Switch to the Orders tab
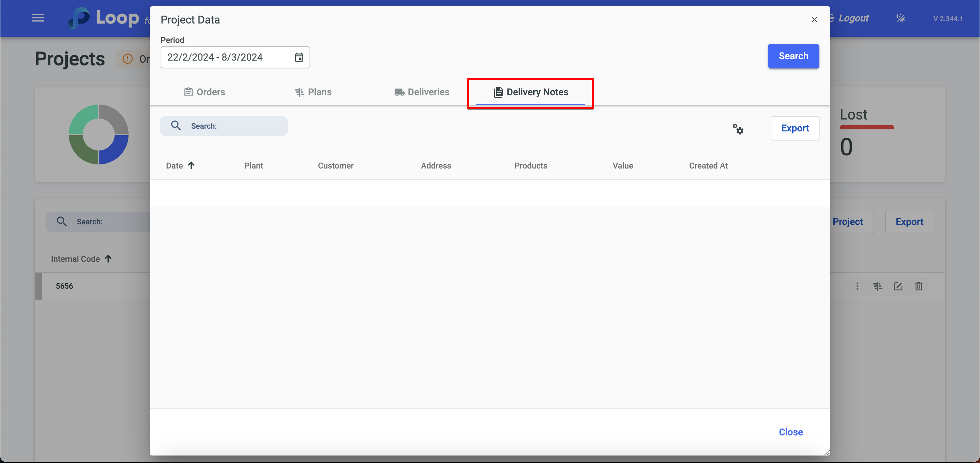This screenshot has width=980, height=463. pyautogui.click(x=205, y=92)
